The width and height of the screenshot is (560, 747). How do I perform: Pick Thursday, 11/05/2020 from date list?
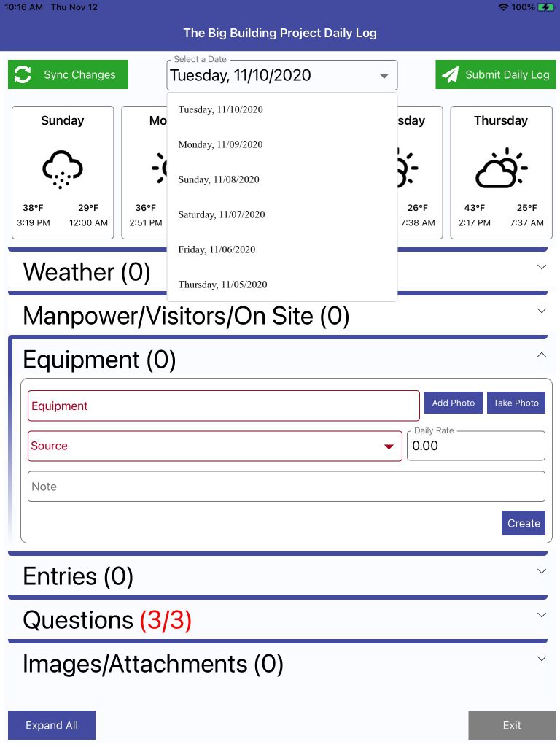pyautogui.click(x=282, y=285)
